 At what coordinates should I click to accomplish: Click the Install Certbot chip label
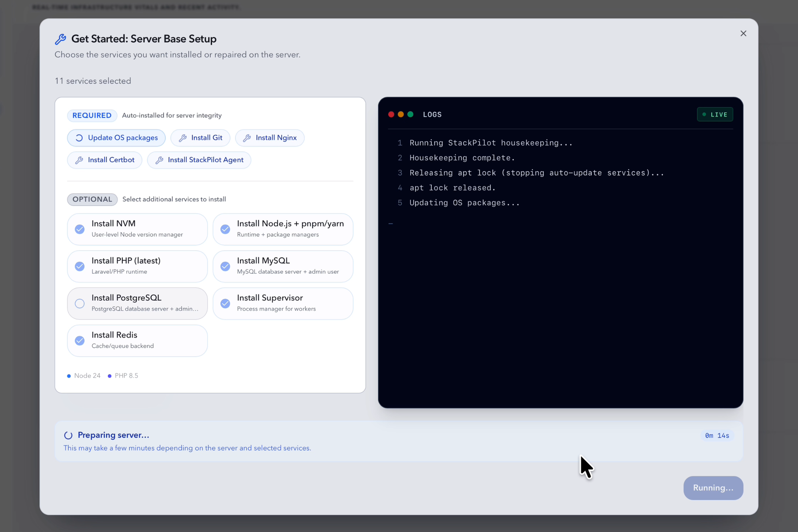coord(111,160)
